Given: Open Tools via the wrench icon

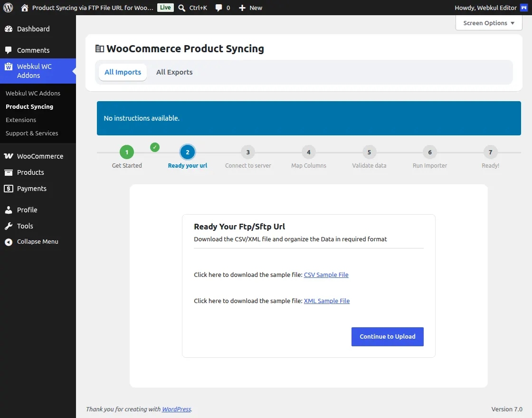Looking at the screenshot, I should point(9,226).
